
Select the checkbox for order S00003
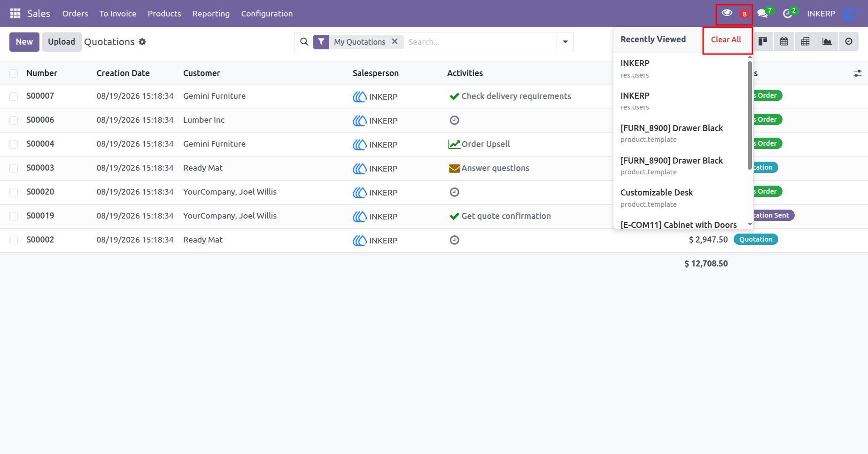click(14, 168)
